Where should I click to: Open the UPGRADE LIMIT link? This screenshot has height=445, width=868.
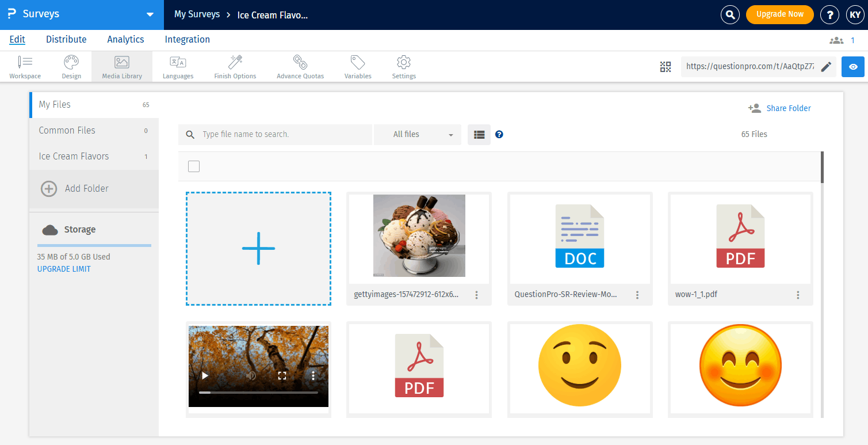pyautogui.click(x=63, y=268)
